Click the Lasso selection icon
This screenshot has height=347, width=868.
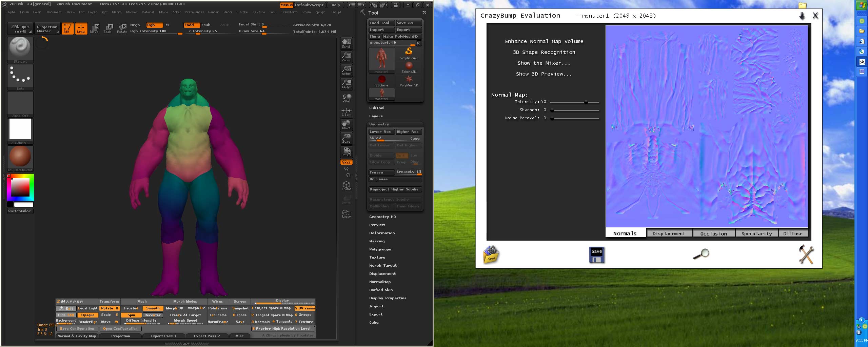point(346,213)
